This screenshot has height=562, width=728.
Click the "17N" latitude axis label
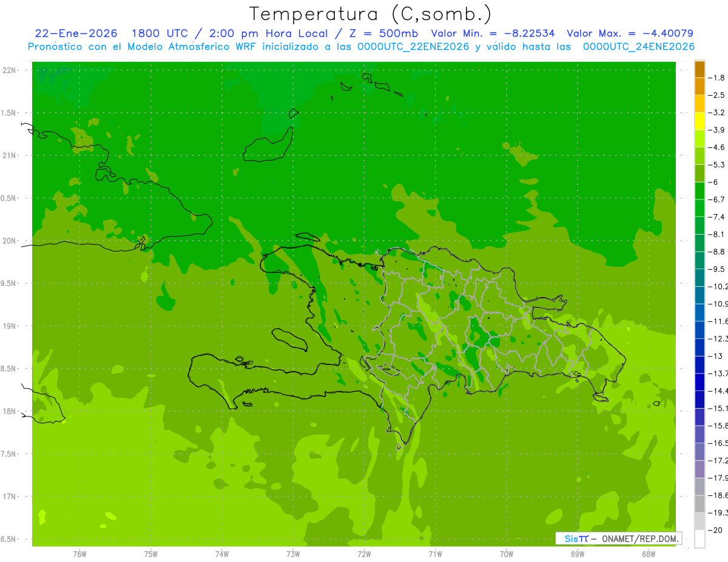[10, 497]
